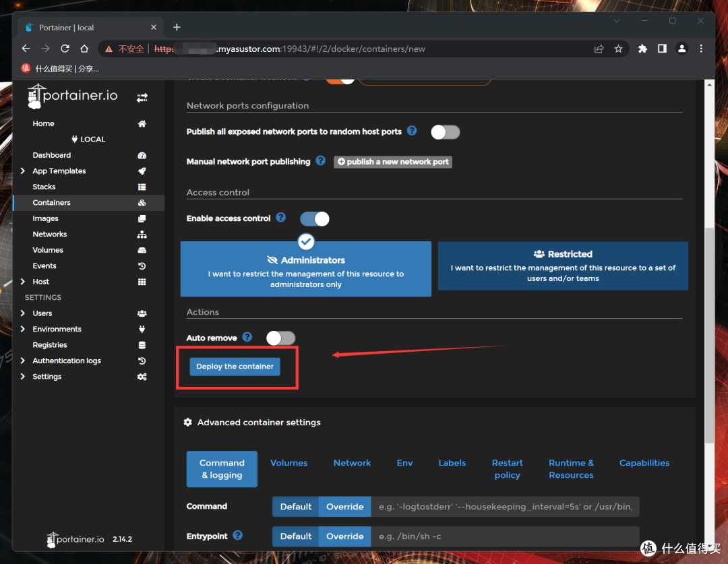Click the App Templates rocket icon
Image resolution: width=728 pixels, height=564 pixels.
coord(142,171)
